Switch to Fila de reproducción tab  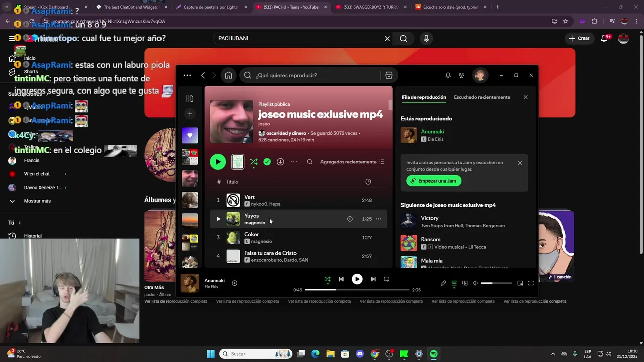pos(424,97)
